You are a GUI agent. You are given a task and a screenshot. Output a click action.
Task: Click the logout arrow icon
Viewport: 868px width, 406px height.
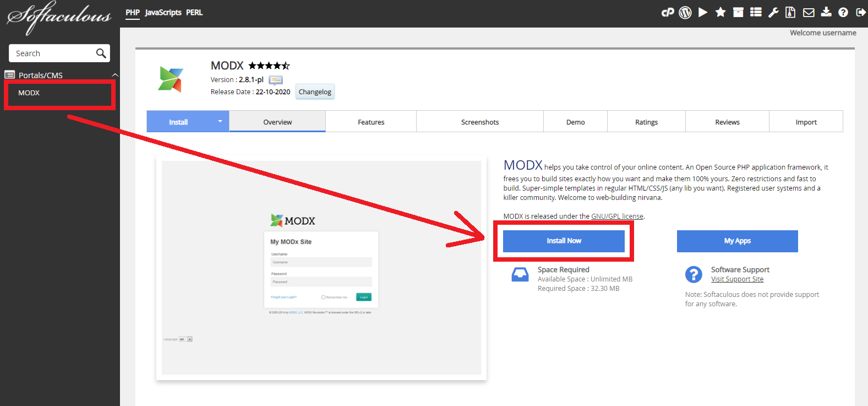(861, 12)
